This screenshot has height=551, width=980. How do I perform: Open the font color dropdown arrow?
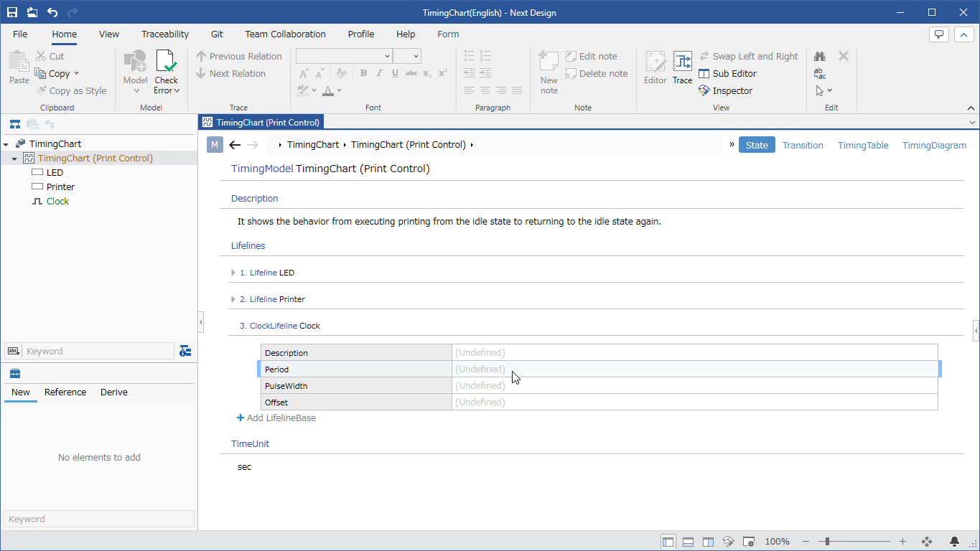coord(340,90)
